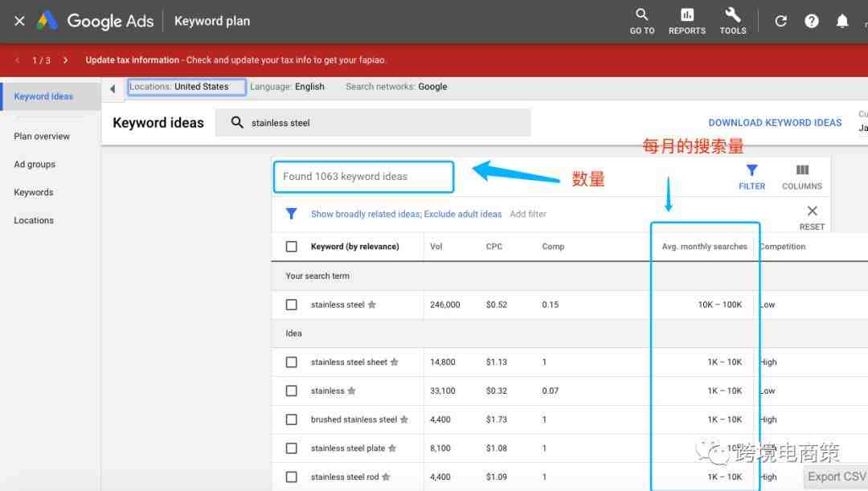
Task: Click the 'Keyword plan' header title
Action: pyautogui.click(x=212, y=21)
